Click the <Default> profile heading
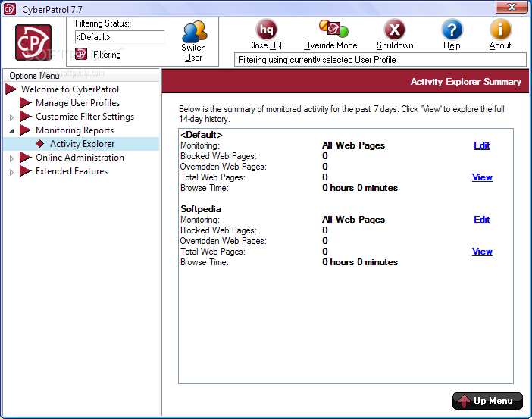The image size is (532, 419). [201, 135]
